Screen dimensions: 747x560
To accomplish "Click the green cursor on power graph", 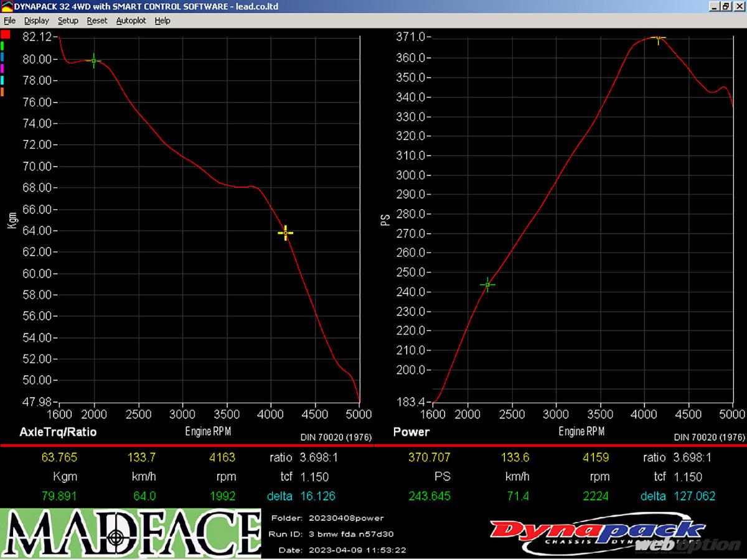I will [x=487, y=285].
